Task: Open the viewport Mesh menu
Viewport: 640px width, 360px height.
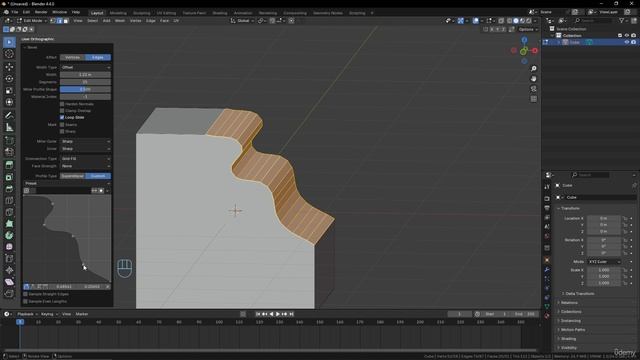Action: coord(120,20)
